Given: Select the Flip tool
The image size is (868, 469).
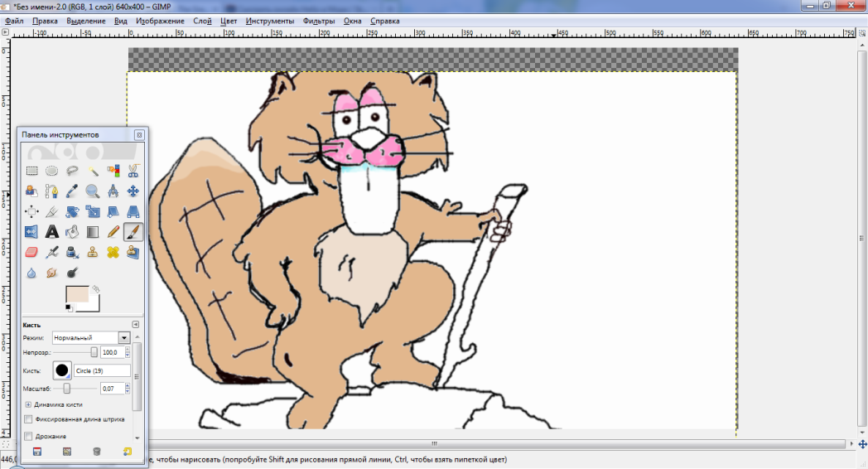Looking at the screenshot, I should coord(31,232).
